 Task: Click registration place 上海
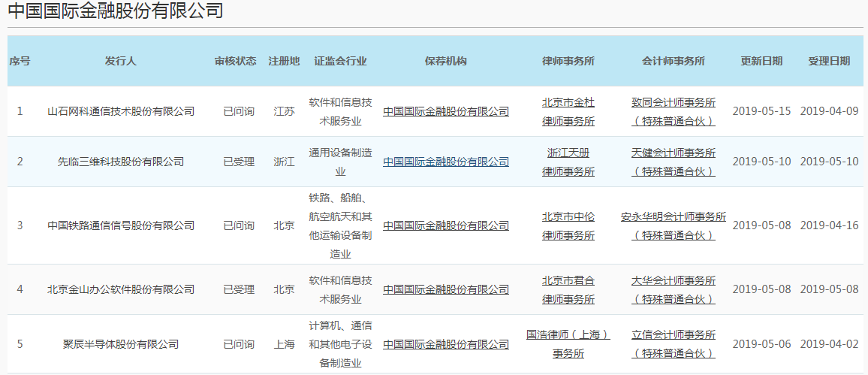tap(284, 344)
